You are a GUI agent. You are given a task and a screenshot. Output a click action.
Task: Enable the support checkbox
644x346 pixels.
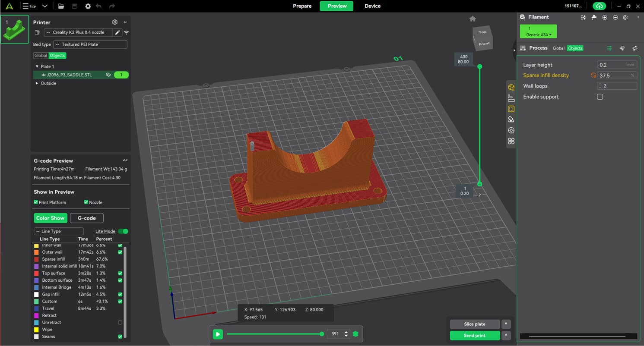pyautogui.click(x=600, y=97)
